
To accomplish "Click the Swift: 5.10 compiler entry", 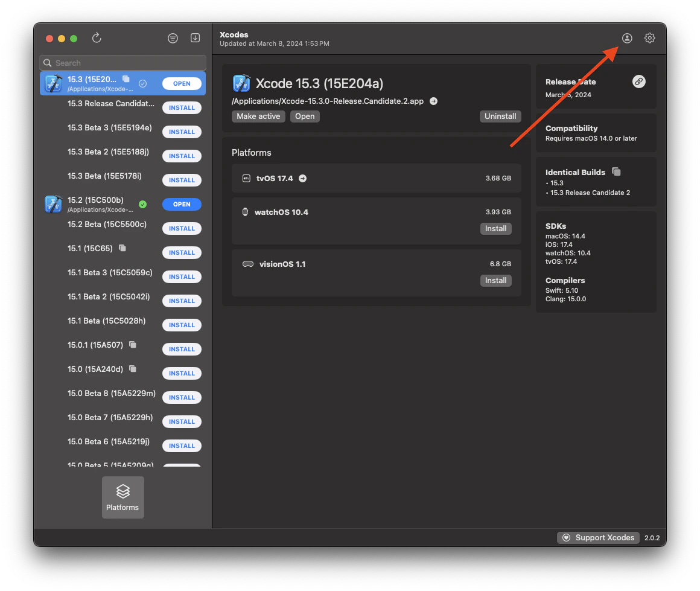I will [562, 290].
